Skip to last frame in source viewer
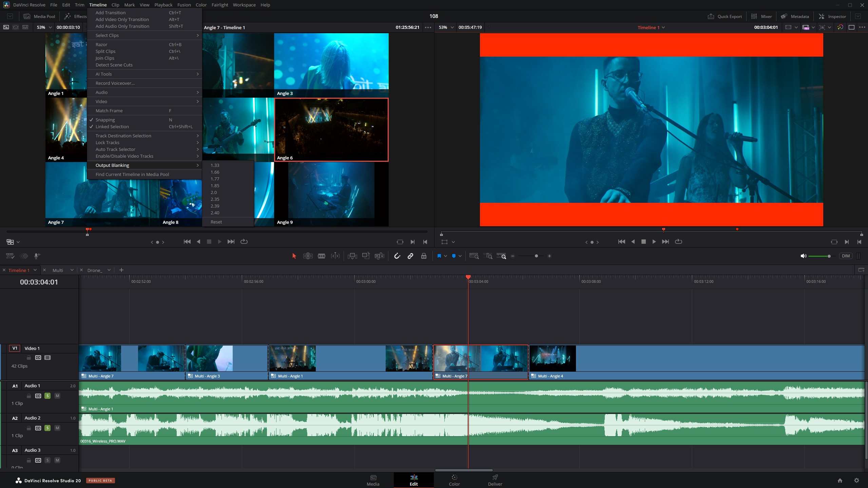Viewport: 868px width, 488px height. coord(231,241)
